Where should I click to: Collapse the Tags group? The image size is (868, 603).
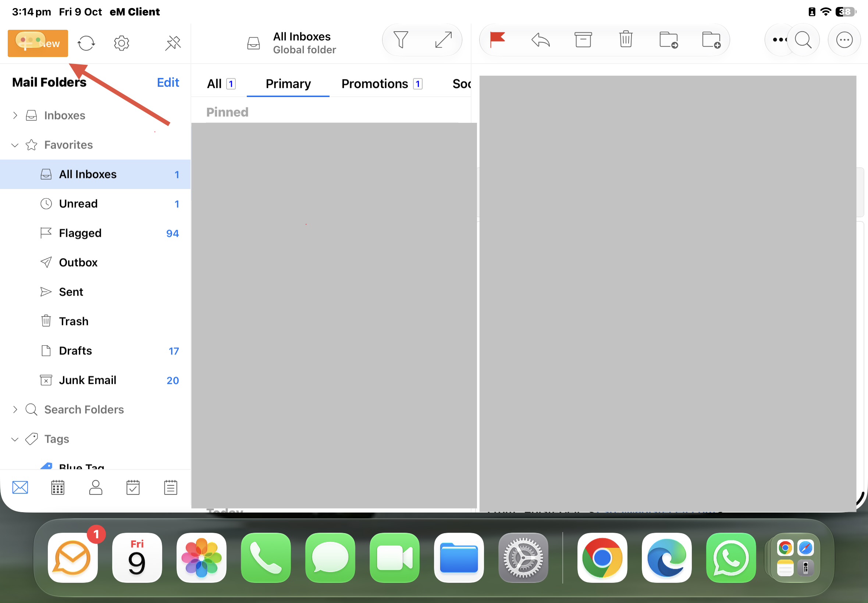[15, 439]
